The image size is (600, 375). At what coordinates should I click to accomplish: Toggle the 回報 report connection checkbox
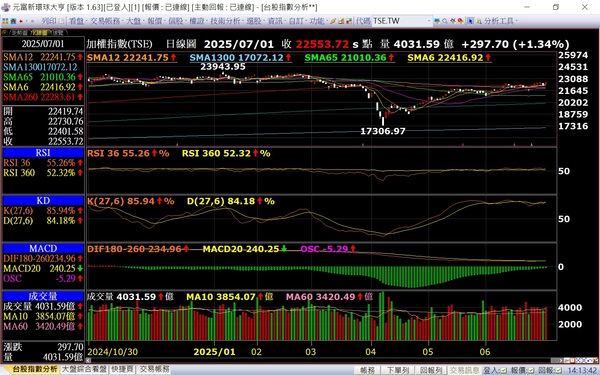[559, 370]
